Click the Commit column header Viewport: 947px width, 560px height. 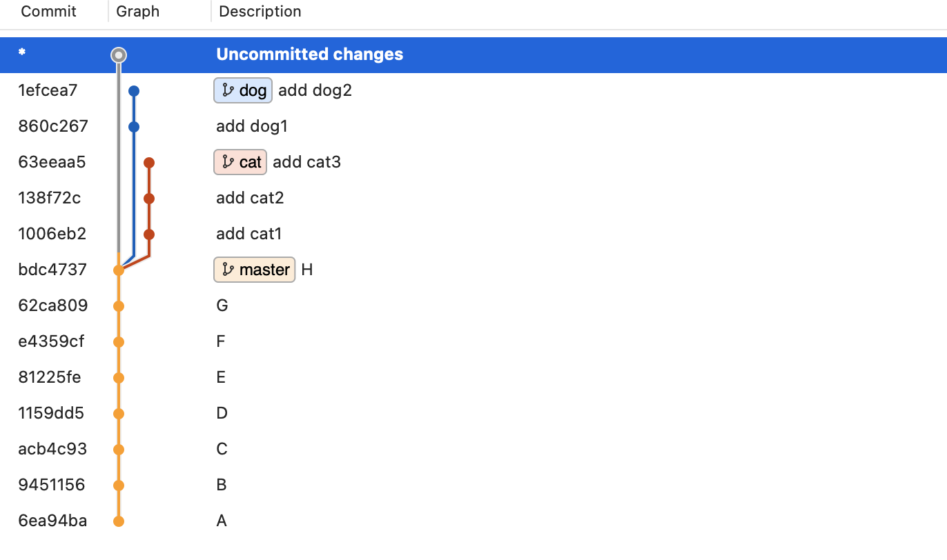tap(49, 12)
